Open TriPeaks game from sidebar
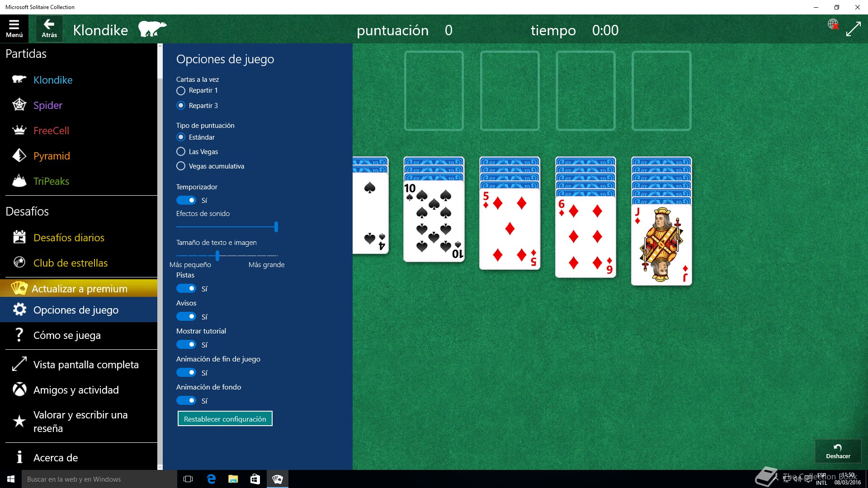This screenshot has height=488, width=868. click(x=79, y=181)
